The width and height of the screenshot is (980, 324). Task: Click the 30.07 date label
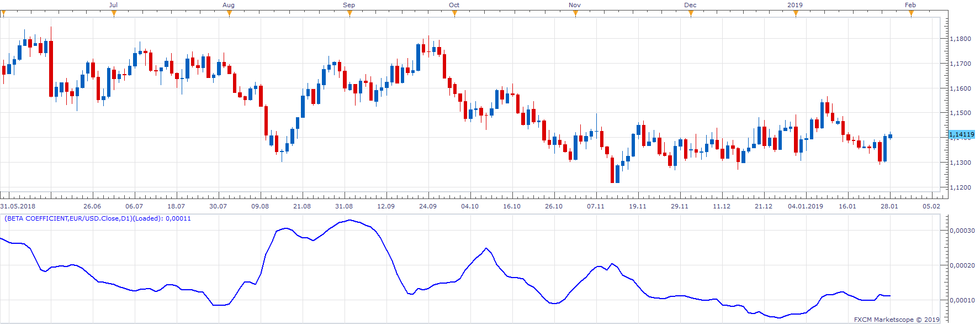tap(218, 206)
